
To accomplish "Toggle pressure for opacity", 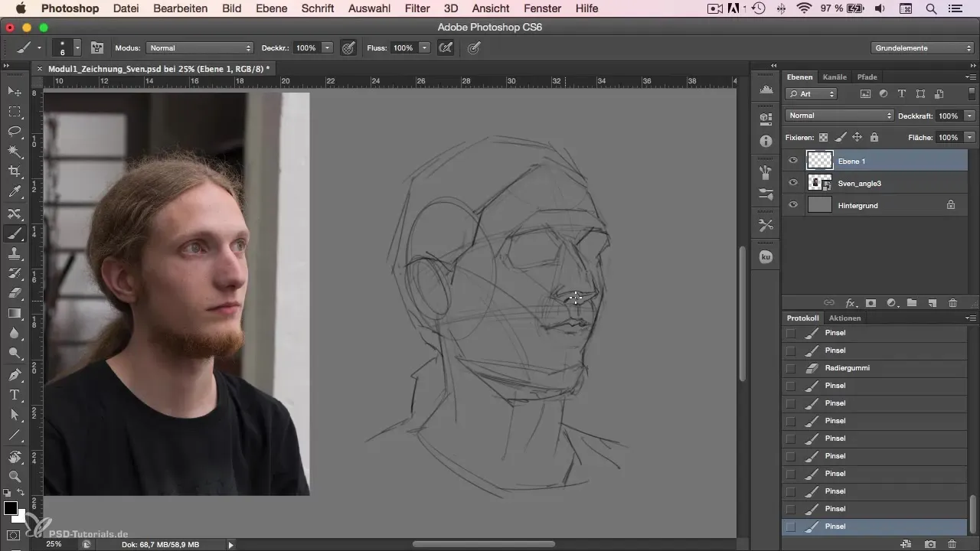I will pos(348,47).
